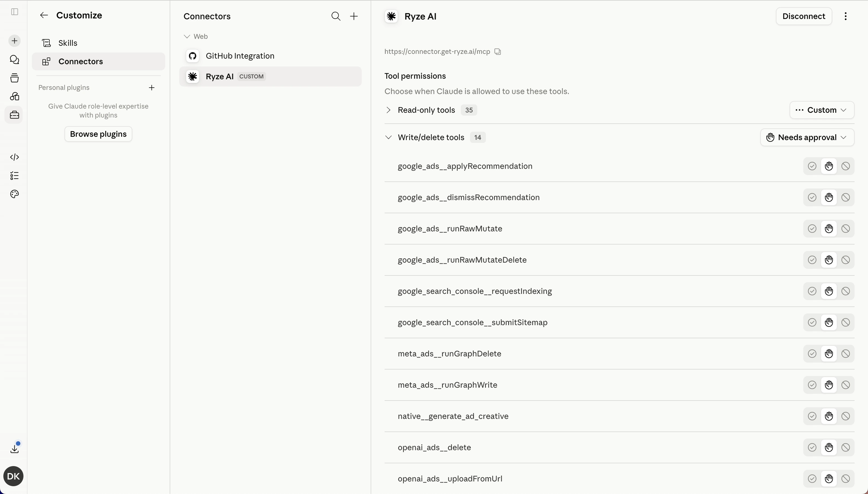Image resolution: width=868 pixels, height=494 pixels.
Task: Click the Ryze AI logo in header
Action: 391,16
